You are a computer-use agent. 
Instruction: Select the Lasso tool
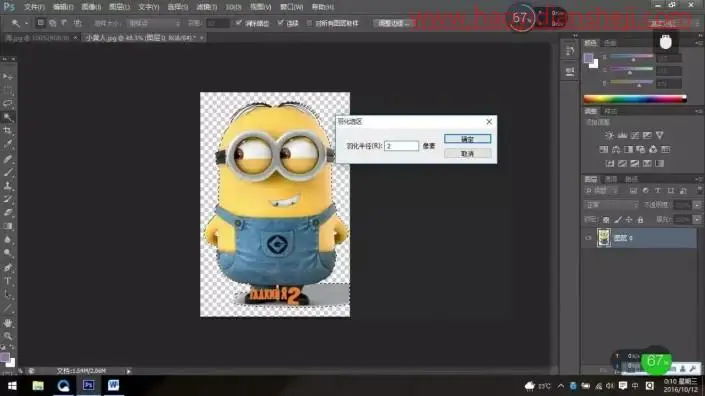pyautogui.click(x=8, y=103)
